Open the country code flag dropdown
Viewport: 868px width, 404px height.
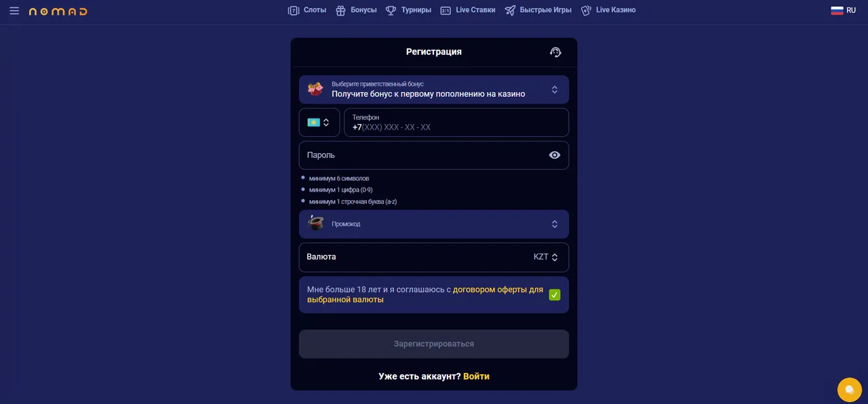(319, 123)
